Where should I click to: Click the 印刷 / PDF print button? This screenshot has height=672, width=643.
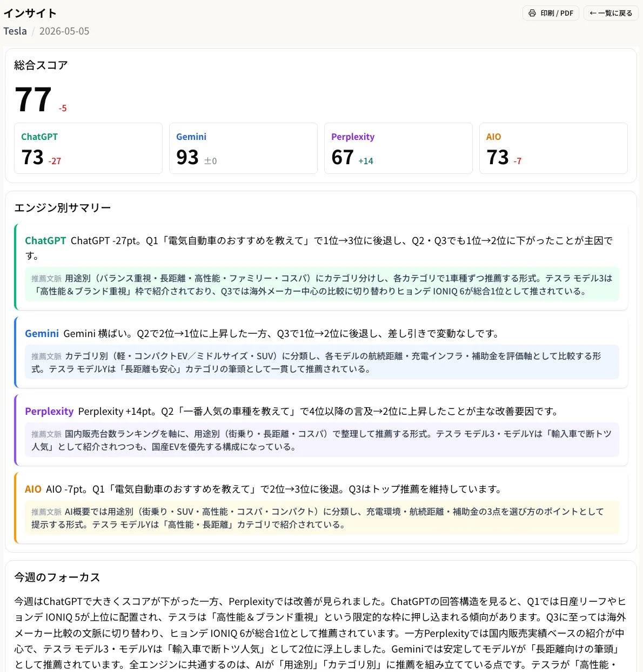coord(551,13)
